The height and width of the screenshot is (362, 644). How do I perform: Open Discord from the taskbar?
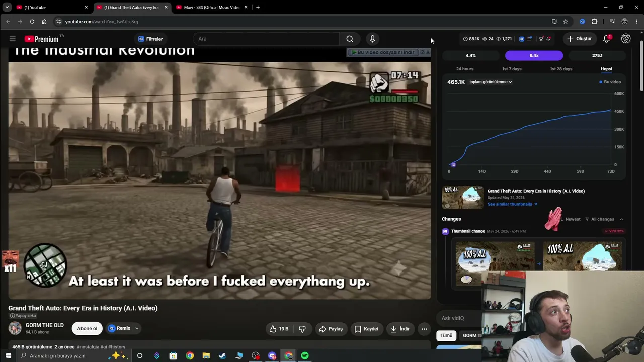point(272,356)
